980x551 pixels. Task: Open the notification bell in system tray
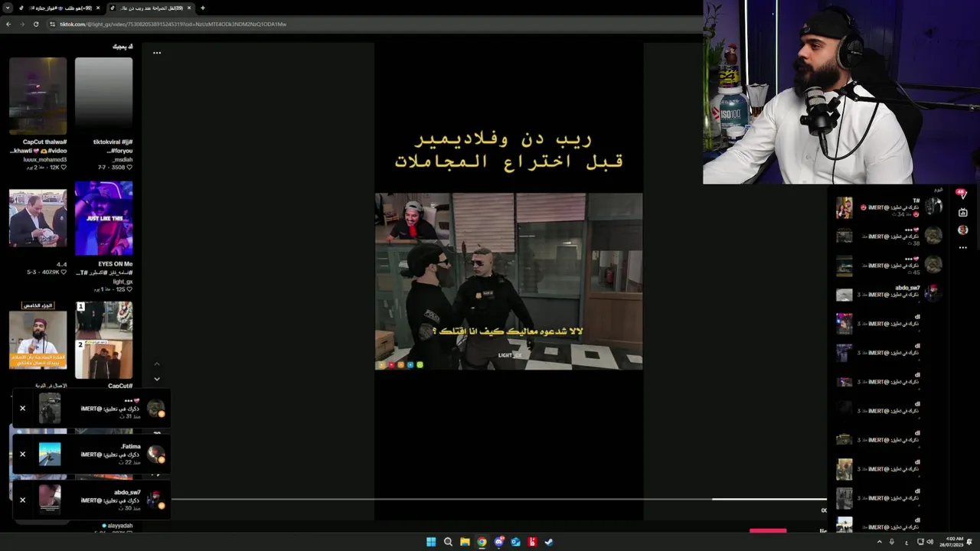970,542
